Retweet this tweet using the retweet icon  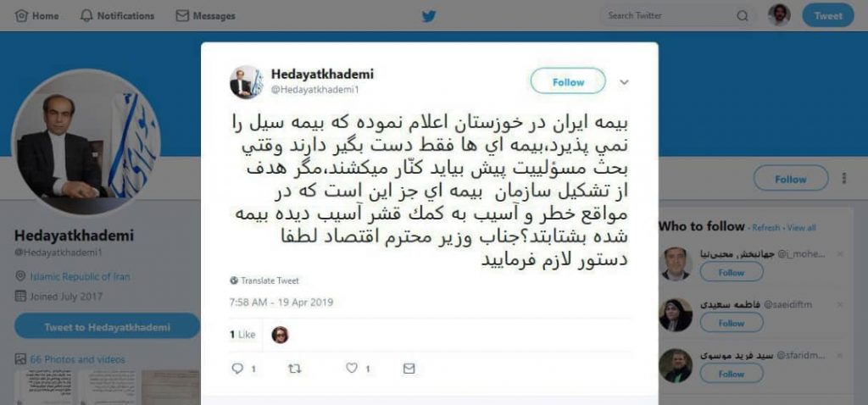pyautogui.click(x=295, y=368)
